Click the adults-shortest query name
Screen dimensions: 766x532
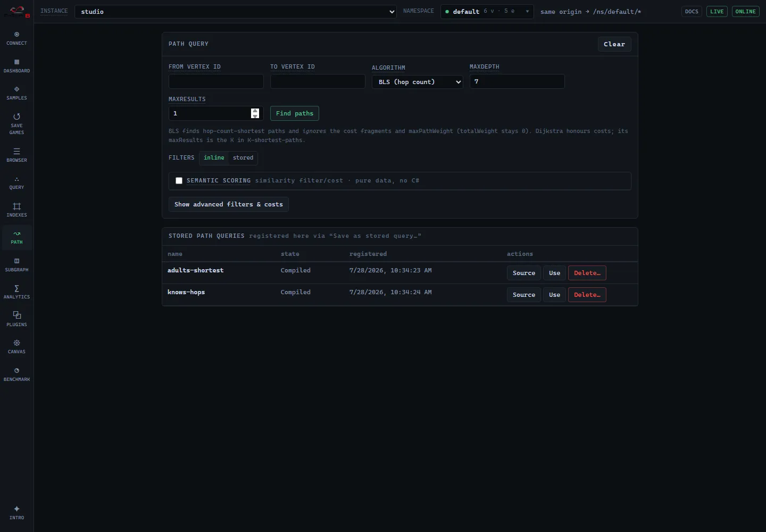[195, 271]
